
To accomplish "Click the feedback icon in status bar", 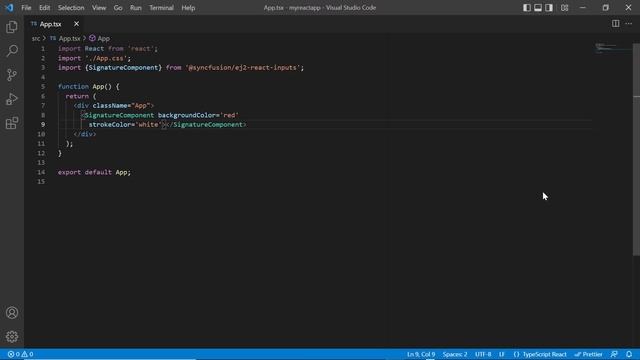I will coord(614,354).
